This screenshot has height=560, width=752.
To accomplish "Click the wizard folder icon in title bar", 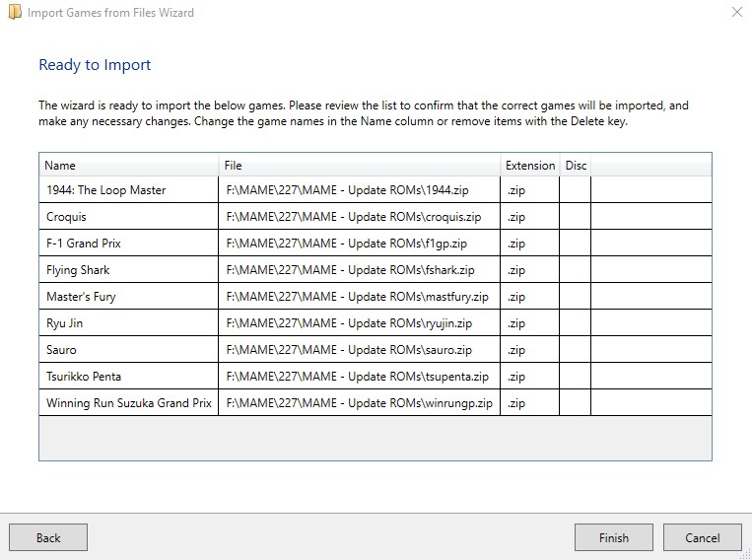I will [x=15, y=12].
